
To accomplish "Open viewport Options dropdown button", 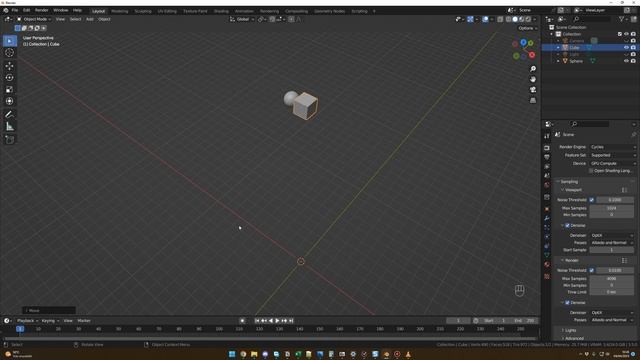I will click(527, 28).
